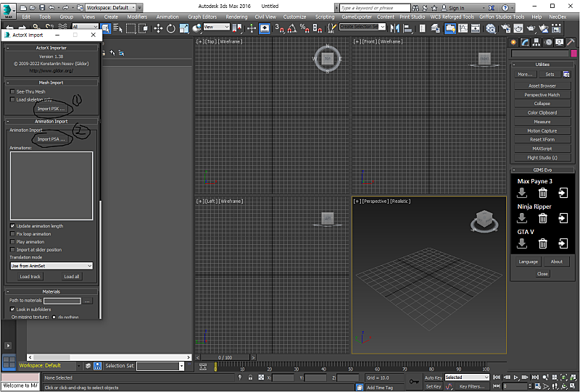This screenshot has width=580, height=392.
Task: Open the Utilities tab hammer icon
Action: coord(571,42)
